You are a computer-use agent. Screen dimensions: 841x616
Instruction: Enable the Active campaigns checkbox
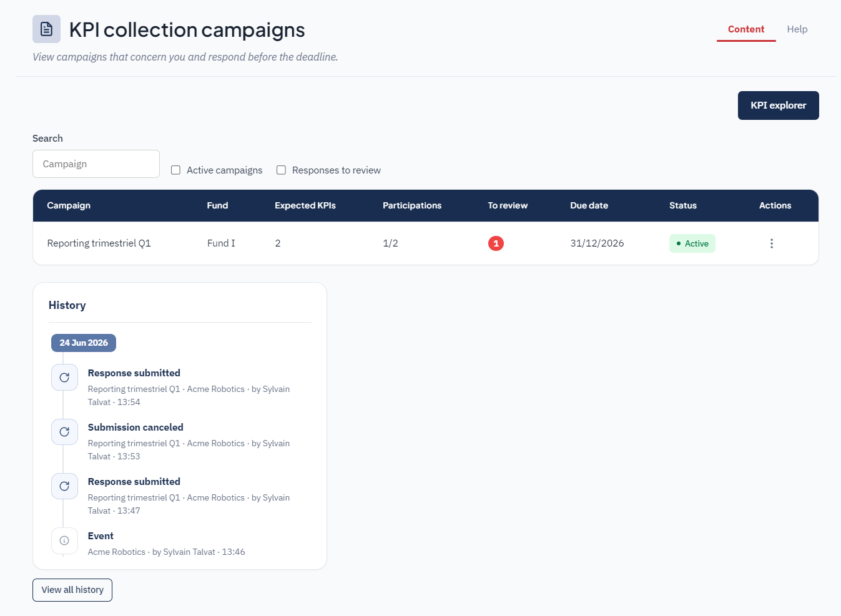pos(176,170)
